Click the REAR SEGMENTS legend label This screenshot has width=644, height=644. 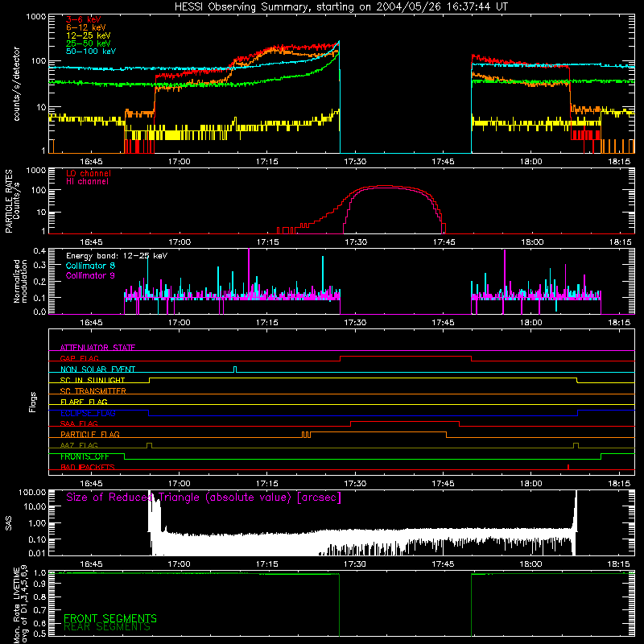tap(107, 627)
